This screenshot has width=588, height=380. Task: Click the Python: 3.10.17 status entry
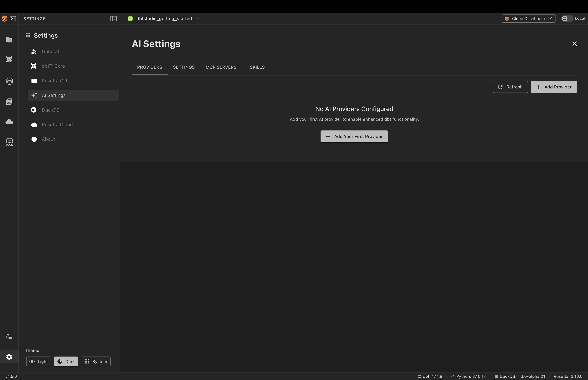click(468, 376)
